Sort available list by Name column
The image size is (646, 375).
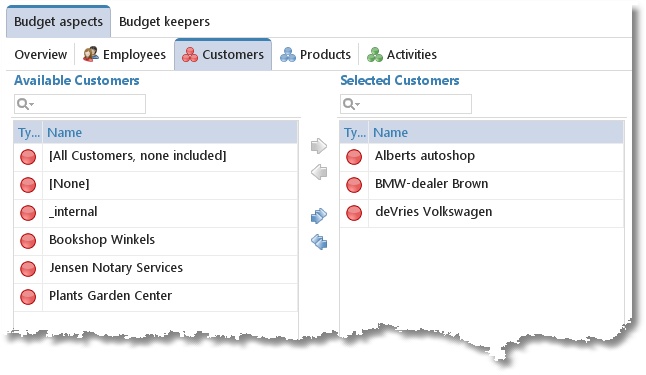point(170,132)
